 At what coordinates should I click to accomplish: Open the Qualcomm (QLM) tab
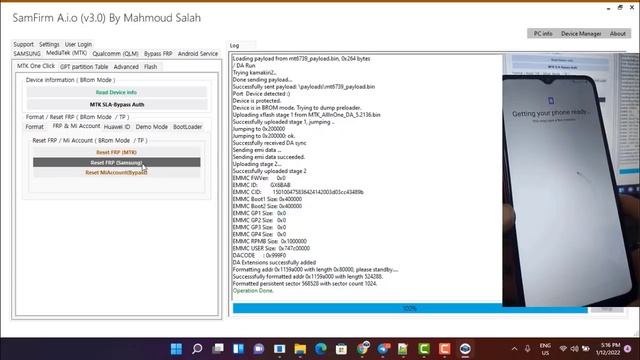[x=115, y=53]
